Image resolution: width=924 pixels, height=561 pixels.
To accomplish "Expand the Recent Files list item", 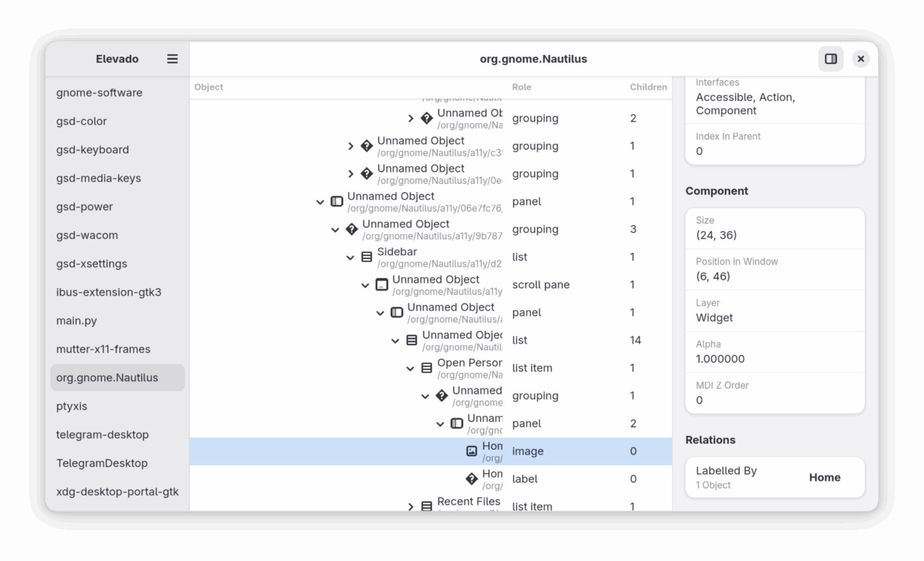I will coord(410,506).
